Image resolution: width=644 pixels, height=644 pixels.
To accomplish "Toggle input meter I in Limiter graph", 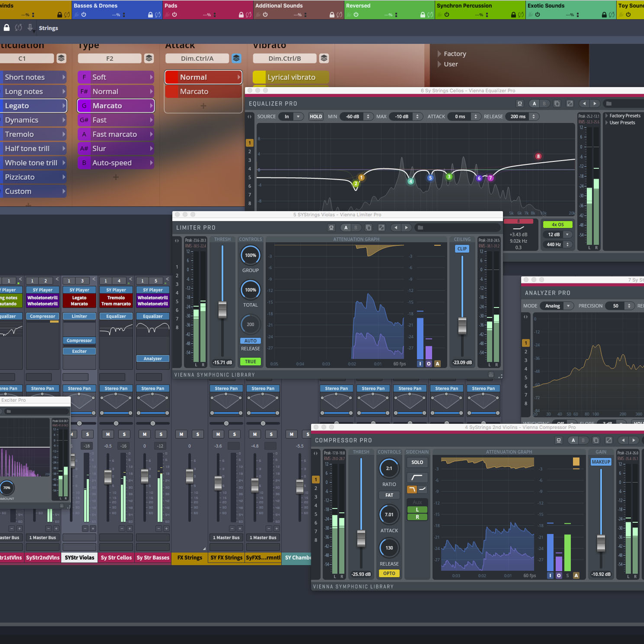I will point(420,364).
